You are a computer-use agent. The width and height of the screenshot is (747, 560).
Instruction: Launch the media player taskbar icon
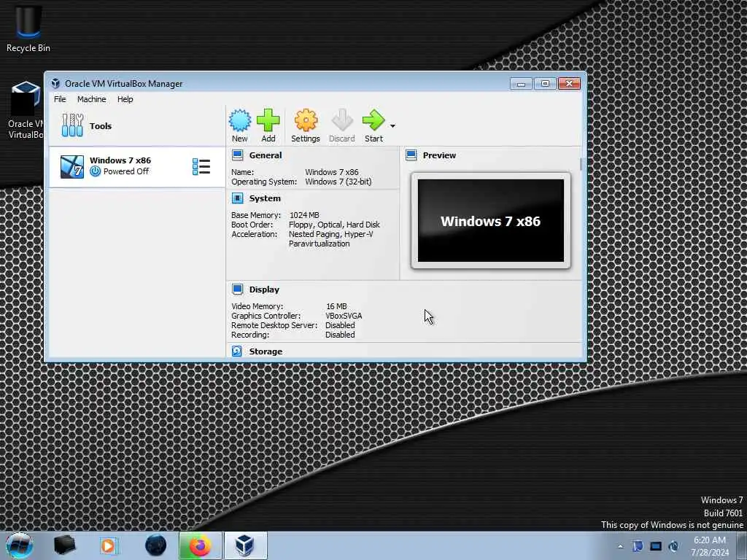tap(109, 545)
